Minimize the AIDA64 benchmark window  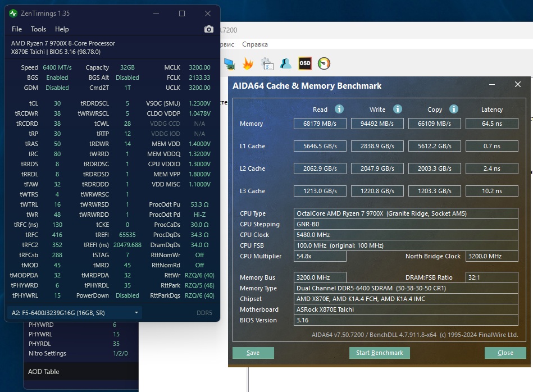[x=492, y=84]
